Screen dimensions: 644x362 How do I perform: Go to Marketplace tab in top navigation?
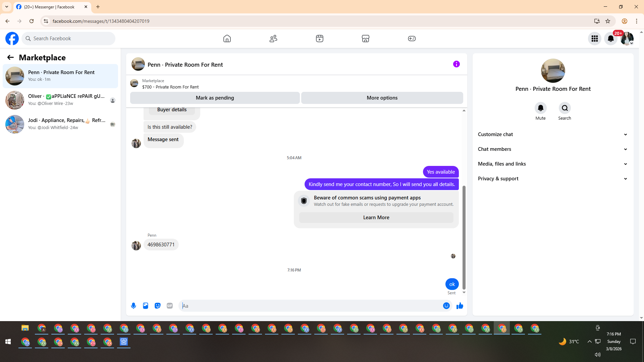tap(366, 39)
